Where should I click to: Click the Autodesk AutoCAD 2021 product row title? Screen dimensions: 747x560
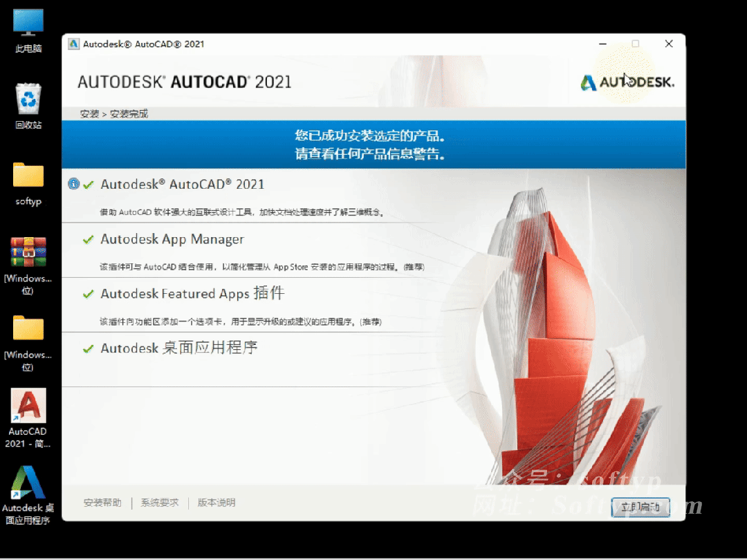(x=183, y=185)
